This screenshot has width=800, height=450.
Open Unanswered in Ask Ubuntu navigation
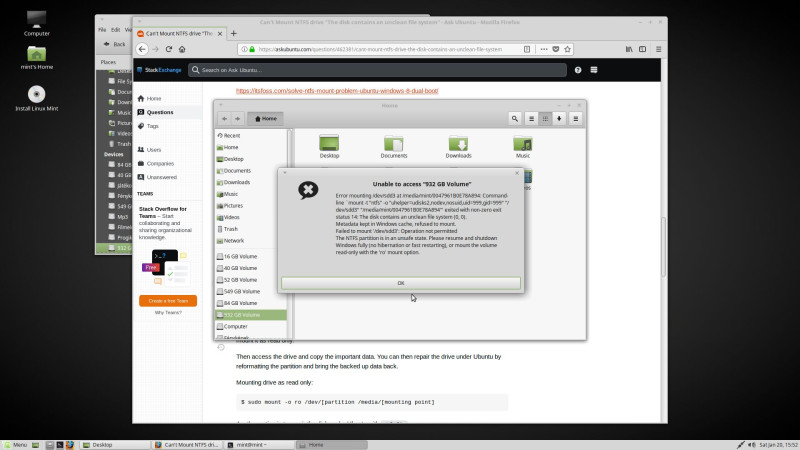(157, 177)
